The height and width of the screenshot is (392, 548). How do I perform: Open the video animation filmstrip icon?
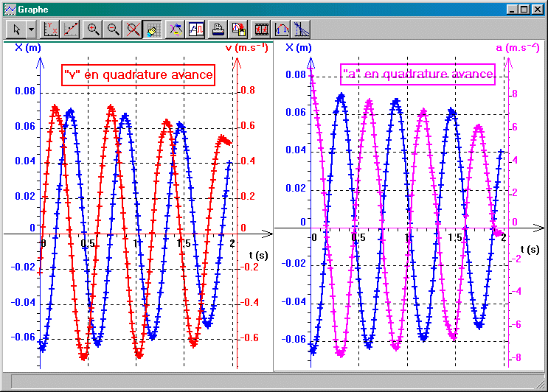[261, 29]
